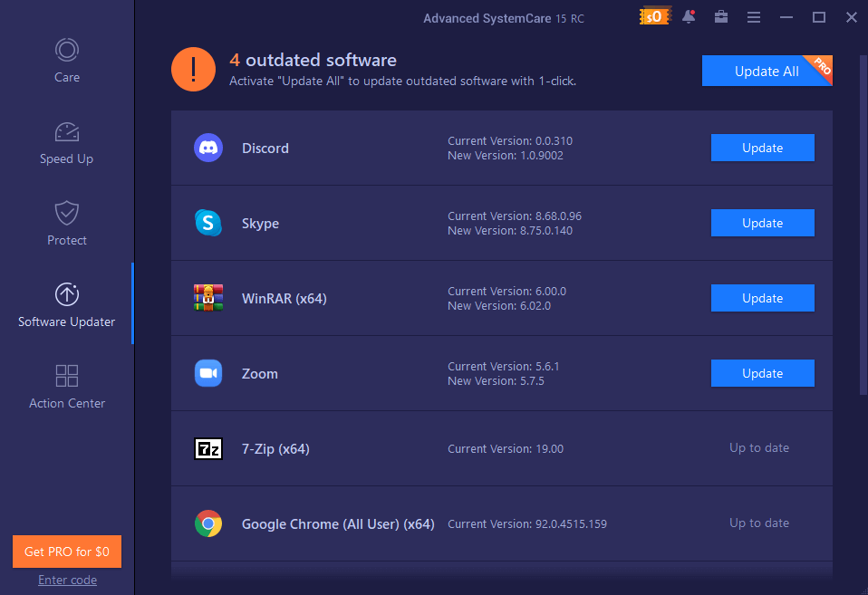
Task: Click Zoom's Current Version 5.6.1 text
Action: tap(504, 367)
